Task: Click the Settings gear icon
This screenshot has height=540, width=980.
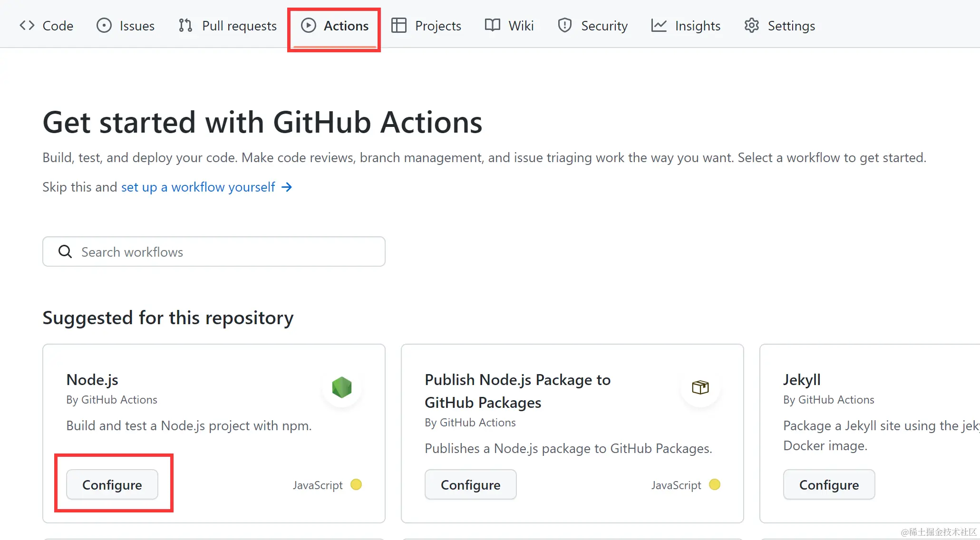Action: pyautogui.click(x=751, y=25)
